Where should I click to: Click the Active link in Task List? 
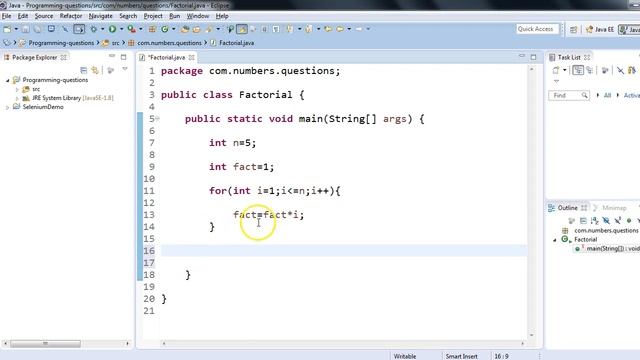click(x=631, y=96)
